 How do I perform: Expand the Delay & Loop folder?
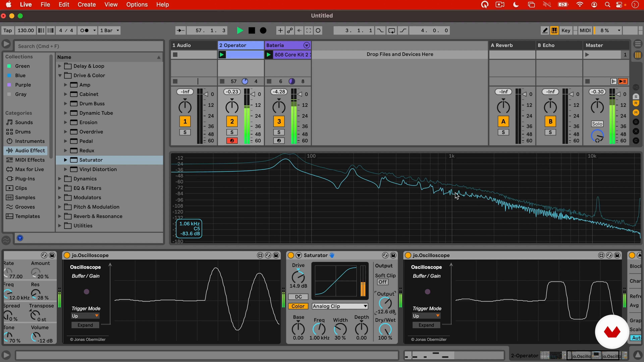pyautogui.click(x=60, y=66)
